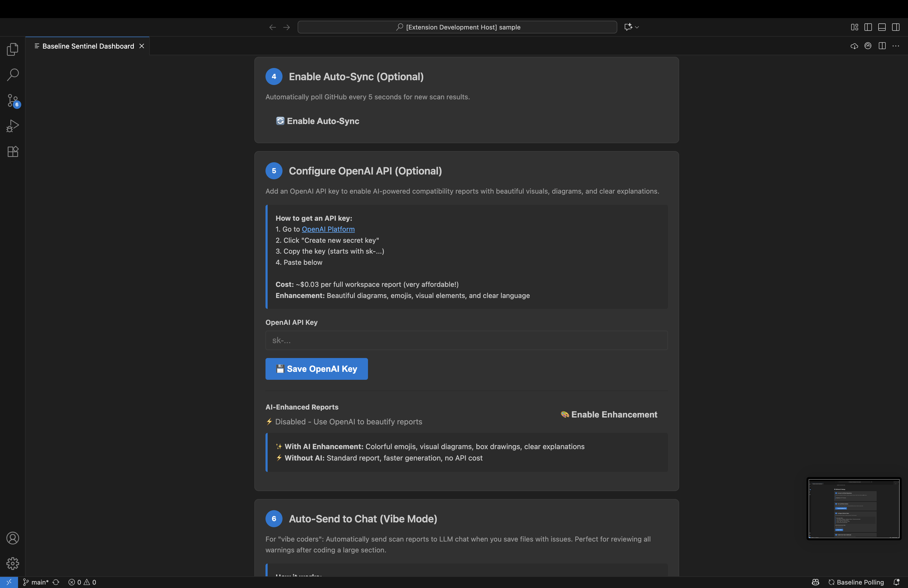
Task: Open the Extensions view icon
Action: coord(12,151)
